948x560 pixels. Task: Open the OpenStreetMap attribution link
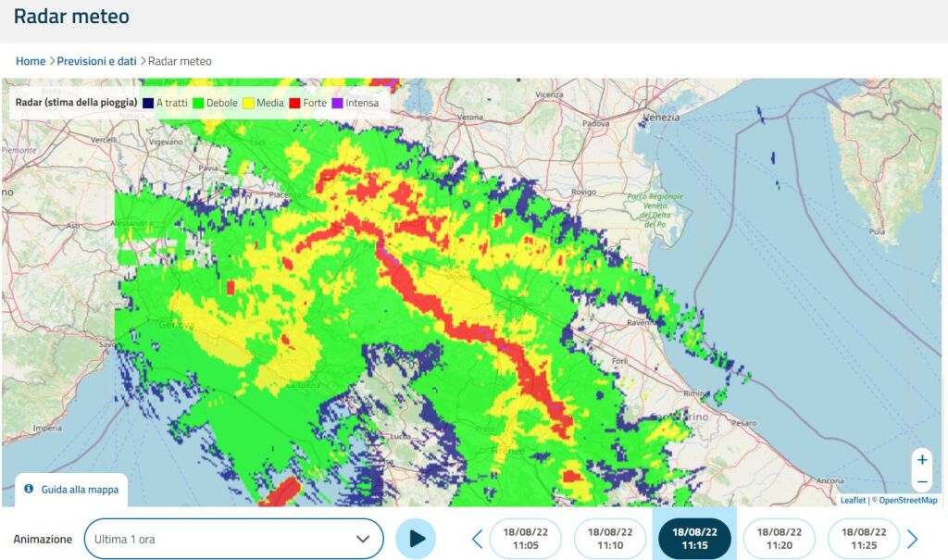coord(907,500)
